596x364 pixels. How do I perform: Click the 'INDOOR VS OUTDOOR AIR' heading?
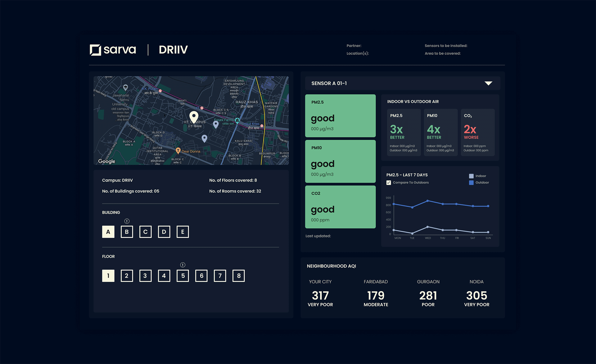click(413, 101)
